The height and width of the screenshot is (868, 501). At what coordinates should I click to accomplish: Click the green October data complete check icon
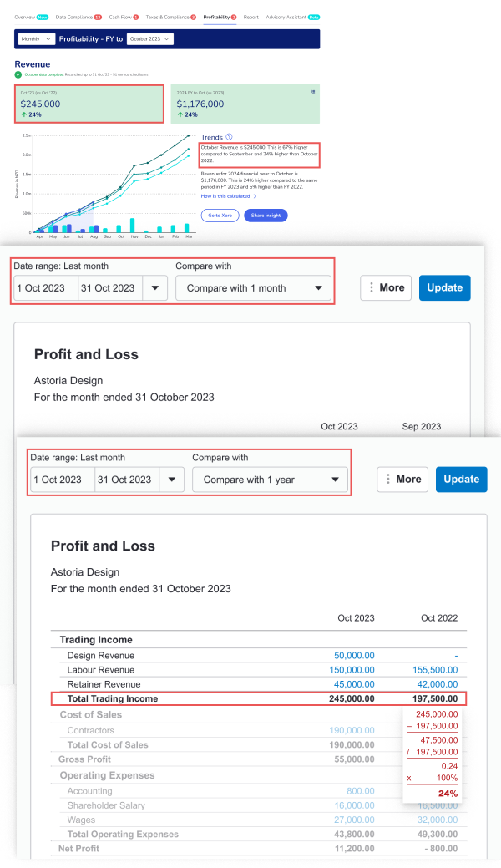[x=18, y=74]
